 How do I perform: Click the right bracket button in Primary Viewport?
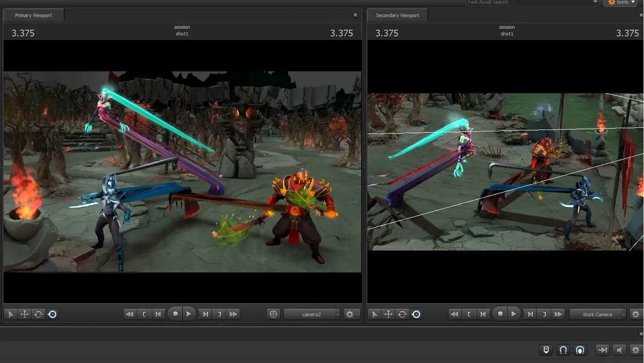click(219, 314)
